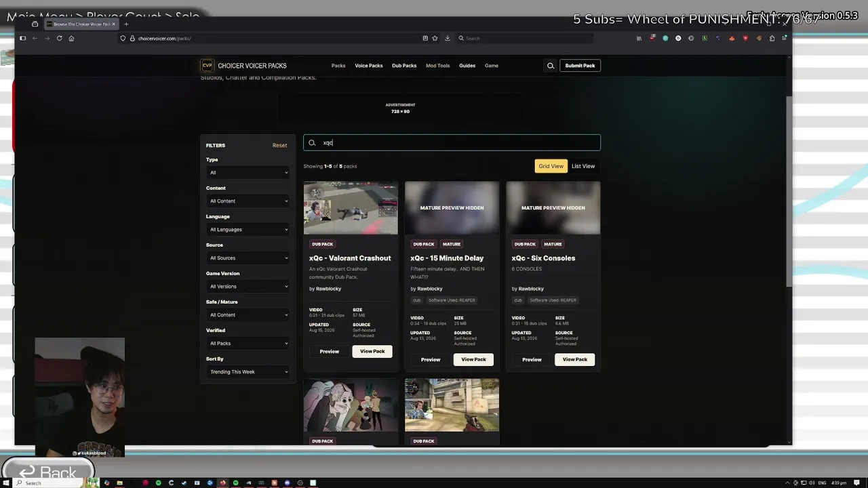The width and height of the screenshot is (868, 488).
Task: Open the Valorant Crashout pack thumbnail
Action: tap(351, 208)
